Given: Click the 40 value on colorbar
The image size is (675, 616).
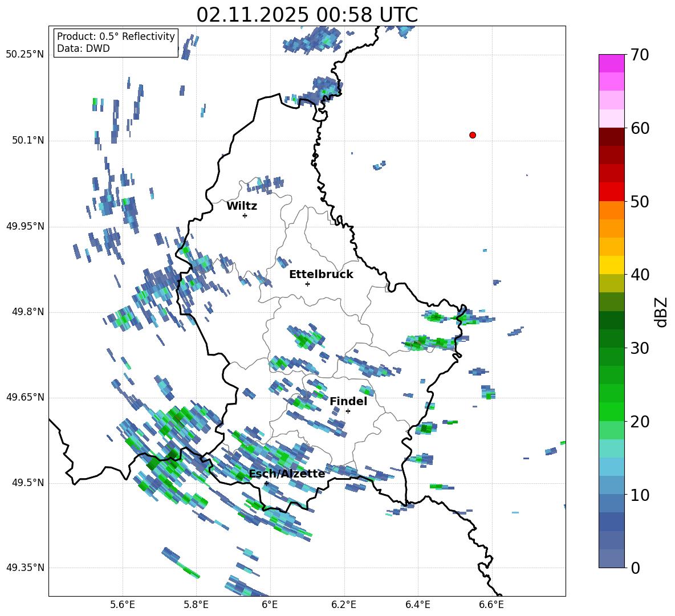Looking at the screenshot, I should tap(640, 275).
